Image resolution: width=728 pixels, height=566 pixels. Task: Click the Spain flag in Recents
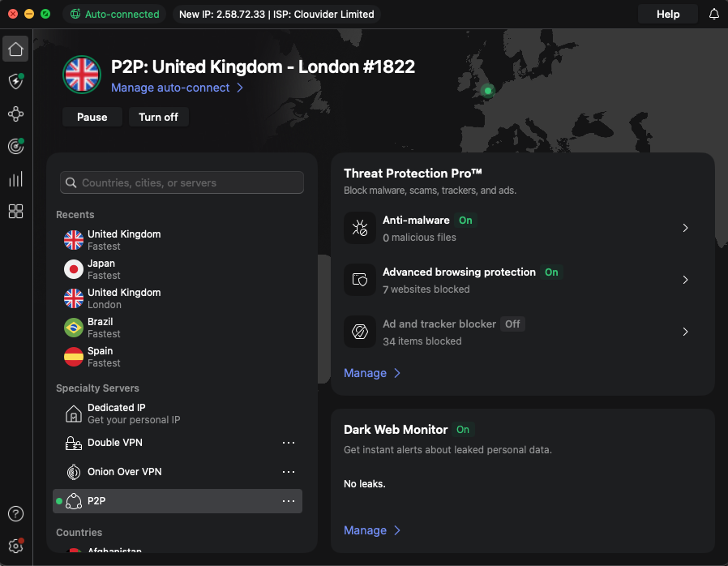tap(73, 357)
